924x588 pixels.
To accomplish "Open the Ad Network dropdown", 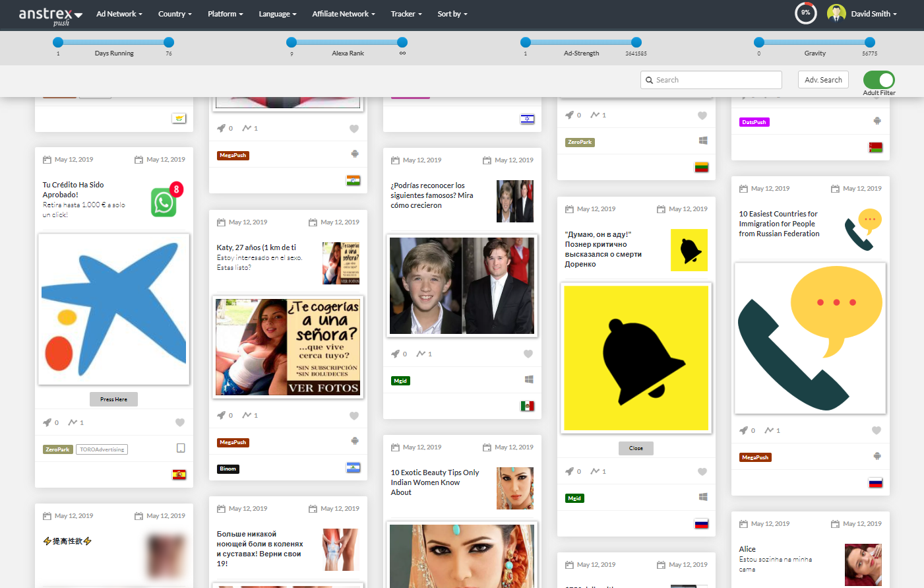I will (119, 14).
